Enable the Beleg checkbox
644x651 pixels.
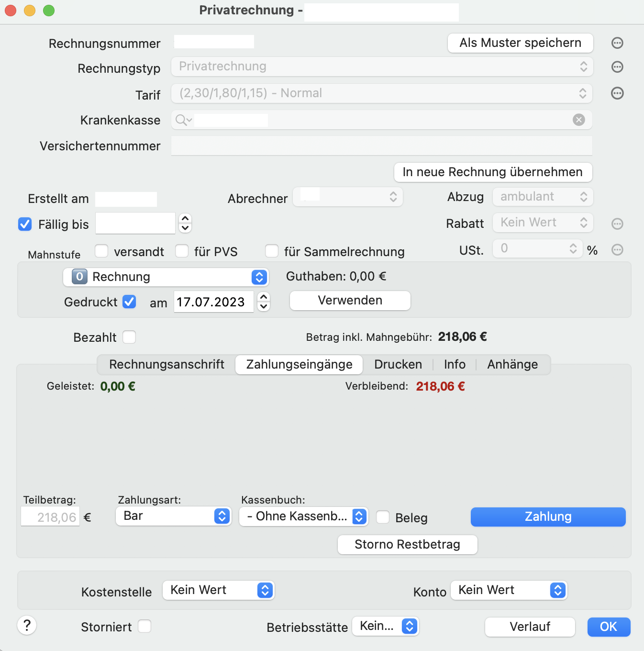pyautogui.click(x=383, y=517)
